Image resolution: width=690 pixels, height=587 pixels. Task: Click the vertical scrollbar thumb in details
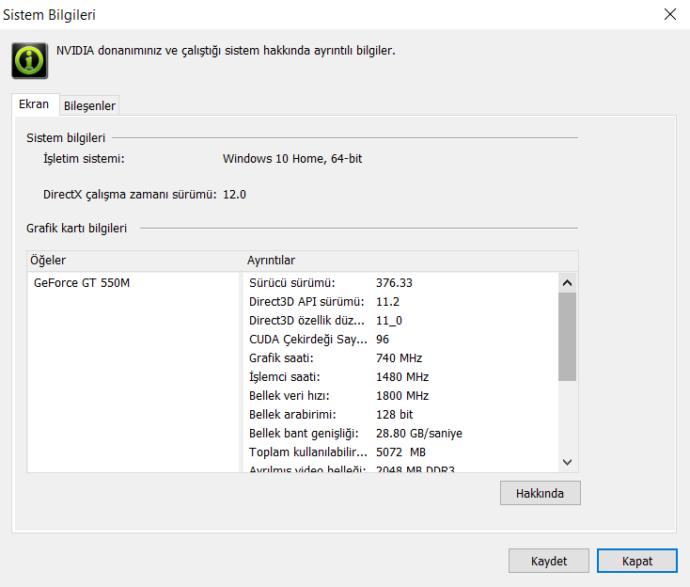[x=567, y=337]
